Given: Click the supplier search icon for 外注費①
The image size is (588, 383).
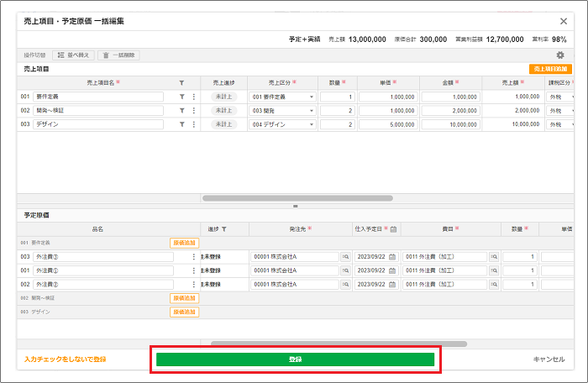Looking at the screenshot, I should [345, 270].
